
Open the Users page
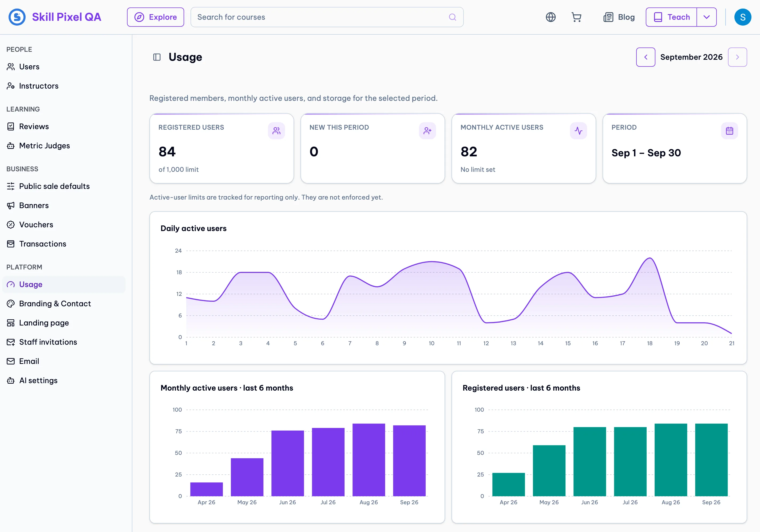coord(64,67)
